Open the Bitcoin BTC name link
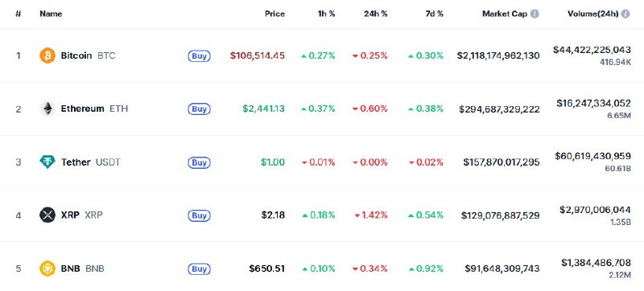 click(x=89, y=55)
